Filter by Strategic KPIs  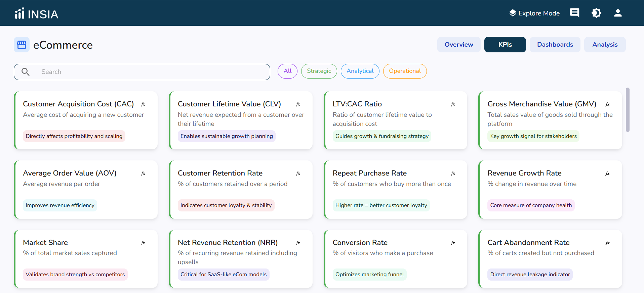(319, 71)
